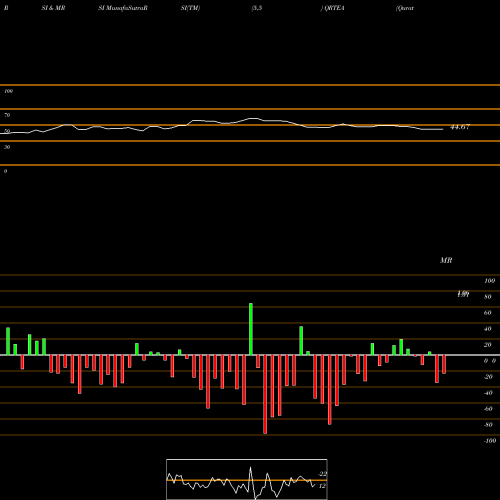Click the MR axis label -80
The image size is (500, 500).
point(488,425)
